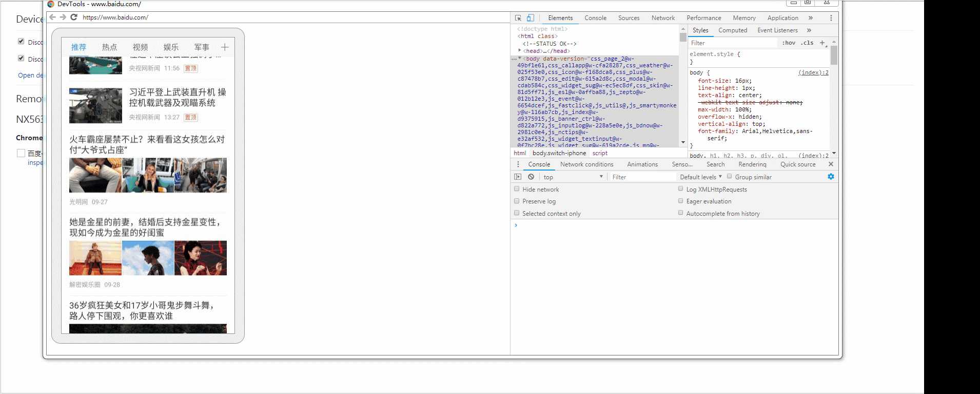Click the (index):2 source link for body rule
Viewport: 980px width, 394px height.
(x=813, y=72)
